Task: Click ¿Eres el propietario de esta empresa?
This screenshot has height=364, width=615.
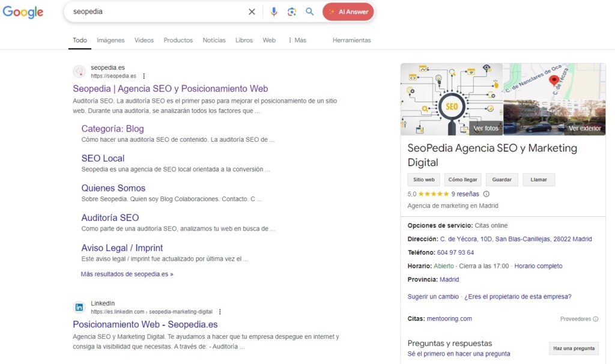Action: click(x=518, y=297)
